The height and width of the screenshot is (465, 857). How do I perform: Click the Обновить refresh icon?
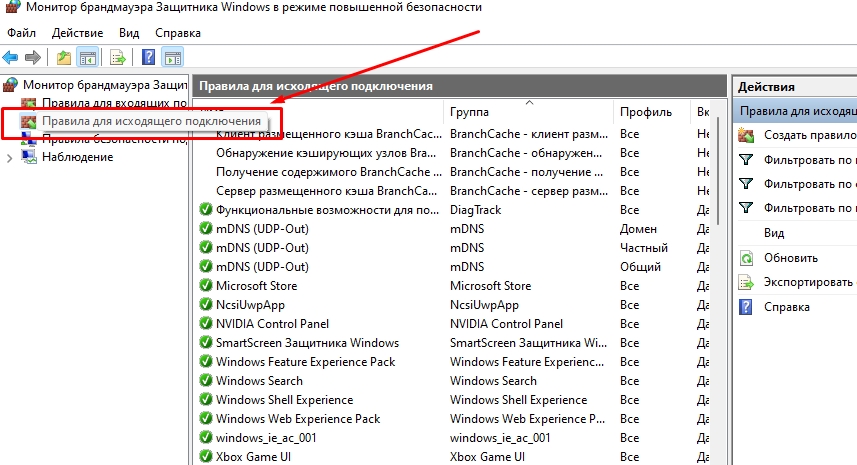(x=746, y=257)
